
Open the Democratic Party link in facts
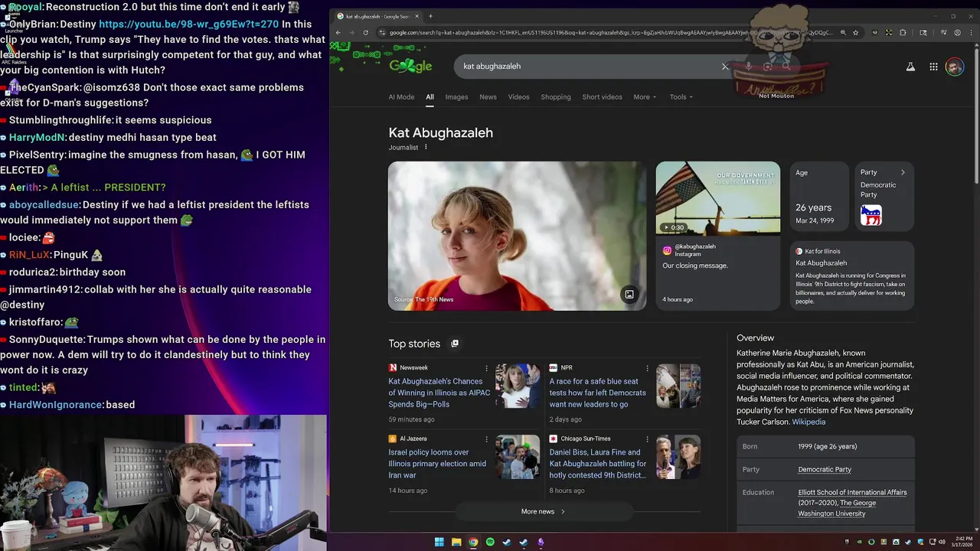(x=825, y=469)
